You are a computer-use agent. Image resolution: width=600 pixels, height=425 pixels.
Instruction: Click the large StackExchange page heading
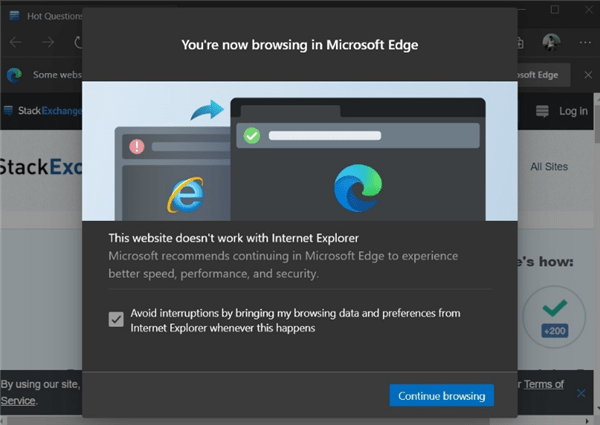point(40,166)
